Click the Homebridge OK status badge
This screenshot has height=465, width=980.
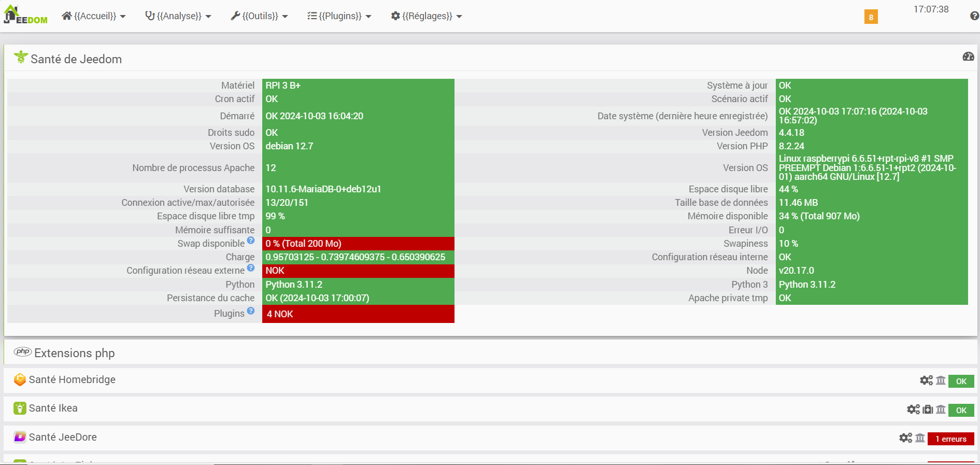pos(961,382)
